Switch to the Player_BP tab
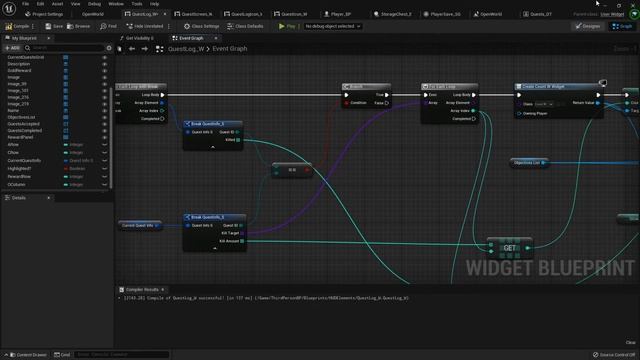The height and width of the screenshot is (360, 640). tap(338, 14)
